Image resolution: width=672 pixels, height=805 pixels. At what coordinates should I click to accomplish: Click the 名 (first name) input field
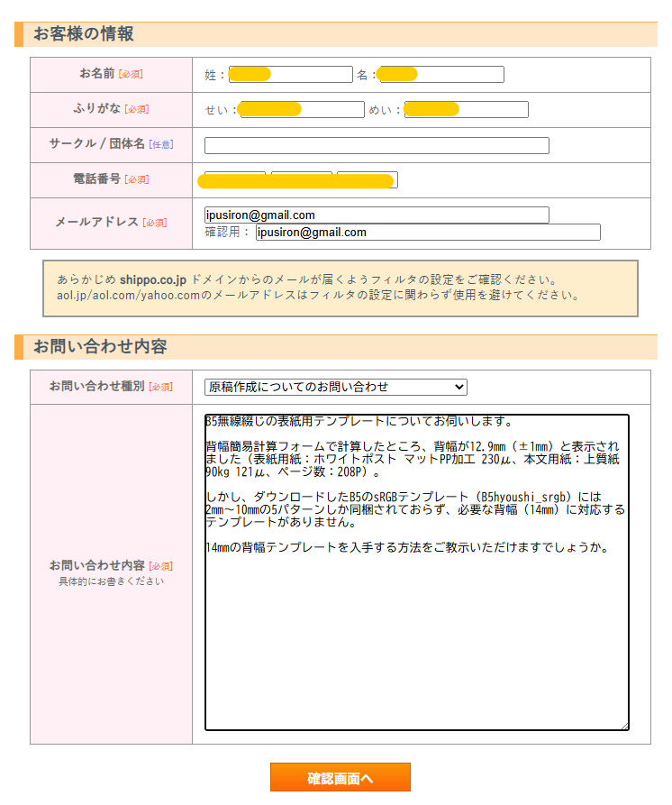click(x=440, y=75)
